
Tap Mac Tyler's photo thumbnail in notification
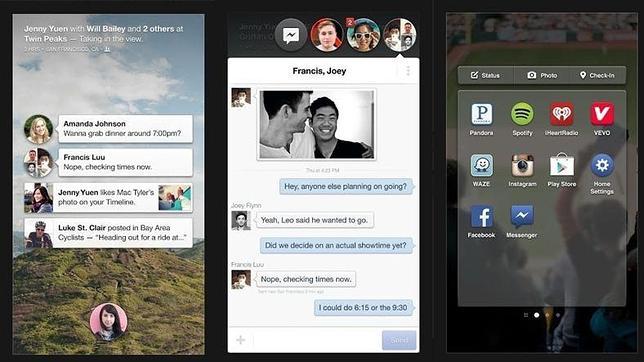(175, 198)
